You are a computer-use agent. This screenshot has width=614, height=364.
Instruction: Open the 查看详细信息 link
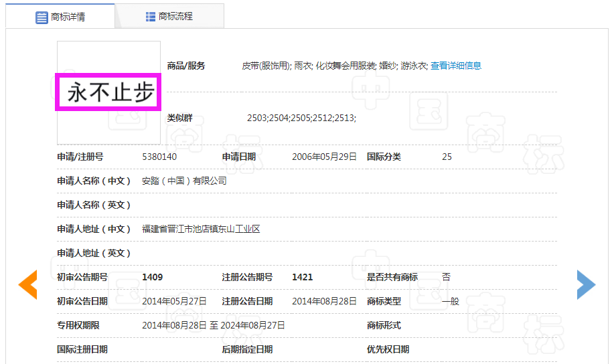click(455, 66)
